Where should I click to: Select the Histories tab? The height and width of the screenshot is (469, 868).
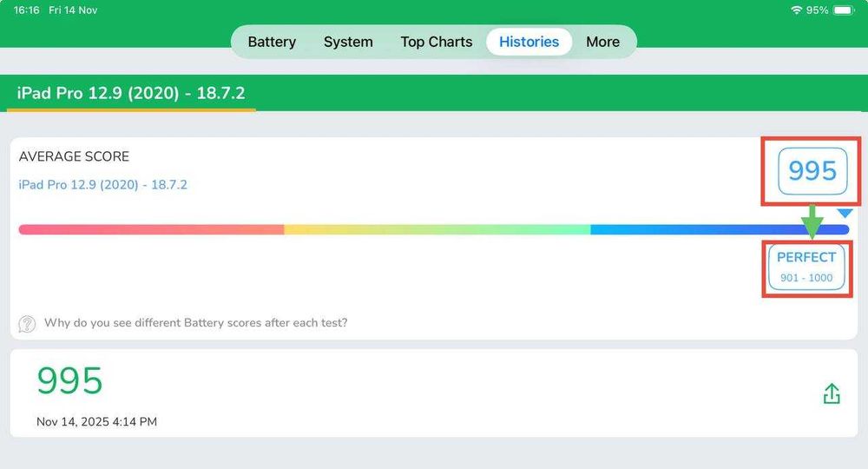529,42
